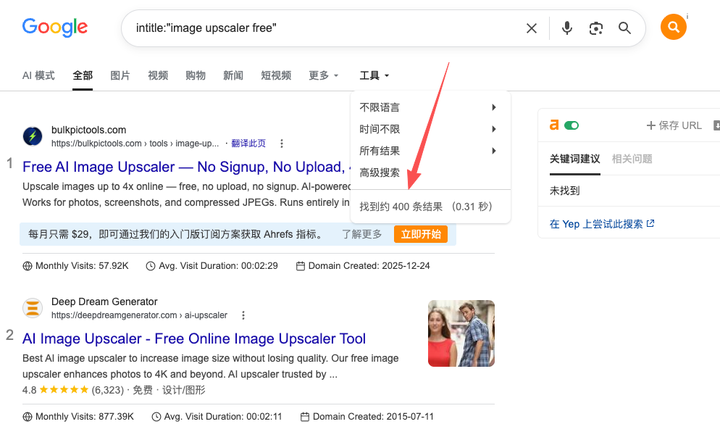720x432 pixels.
Task: Switch to 相关问题 tab
Action: [632, 159]
